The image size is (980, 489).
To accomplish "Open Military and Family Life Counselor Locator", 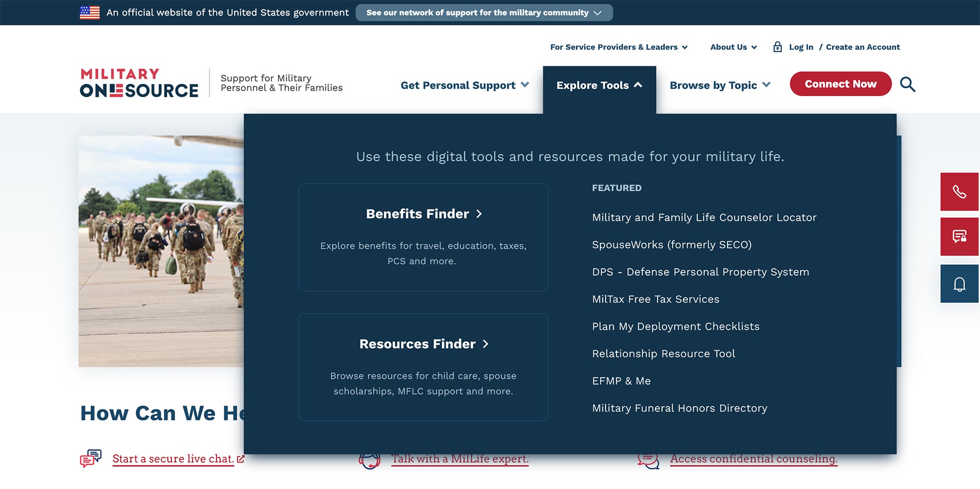I will coord(704,217).
